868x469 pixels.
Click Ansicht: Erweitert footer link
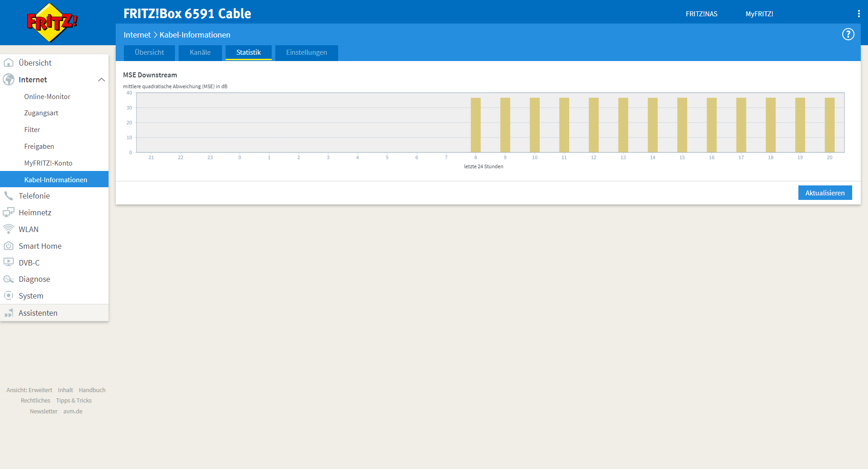(x=29, y=390)
